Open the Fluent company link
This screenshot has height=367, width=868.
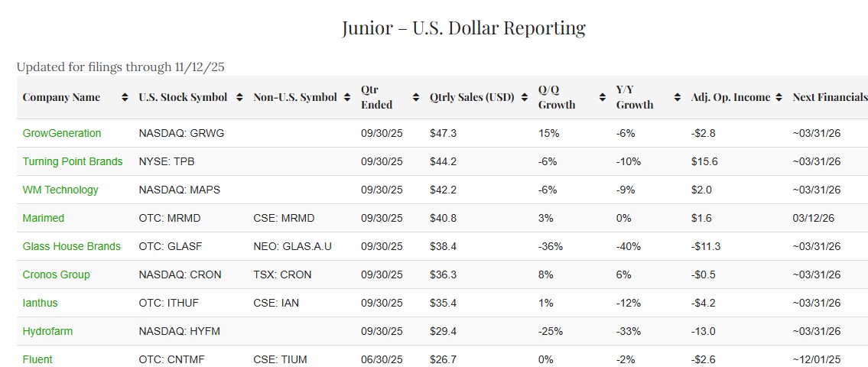[x=37, y=359]
